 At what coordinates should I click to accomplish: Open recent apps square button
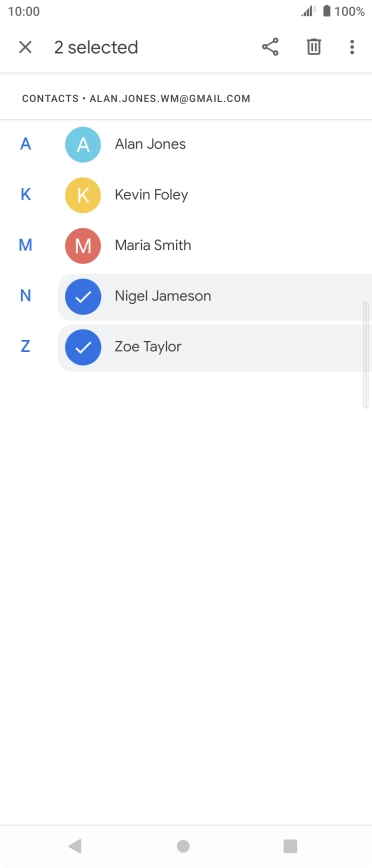pos(290,846)
